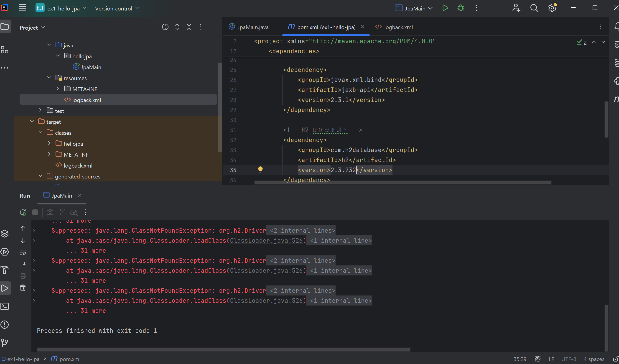This screenshot has height=364, width=619.
Task: Change LF line separator
Action: coord(551,359)
